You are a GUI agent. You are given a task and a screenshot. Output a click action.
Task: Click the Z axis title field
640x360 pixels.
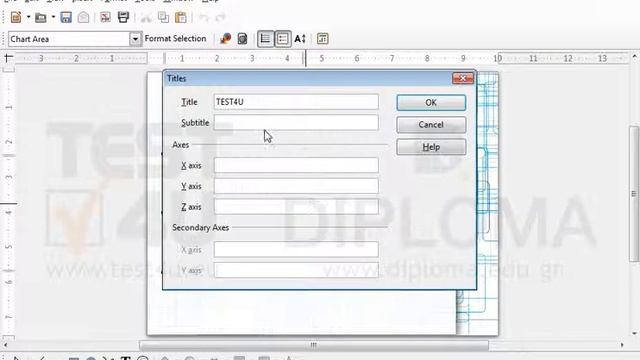click(296, 207)
